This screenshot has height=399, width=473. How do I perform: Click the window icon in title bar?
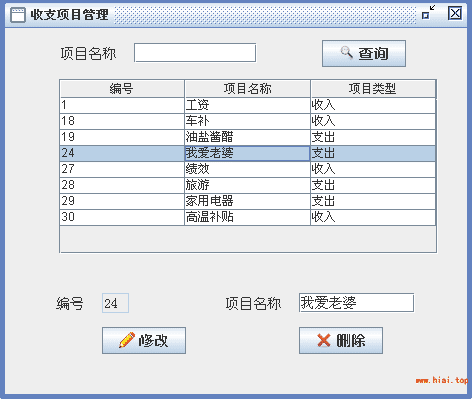coord(18,15)
